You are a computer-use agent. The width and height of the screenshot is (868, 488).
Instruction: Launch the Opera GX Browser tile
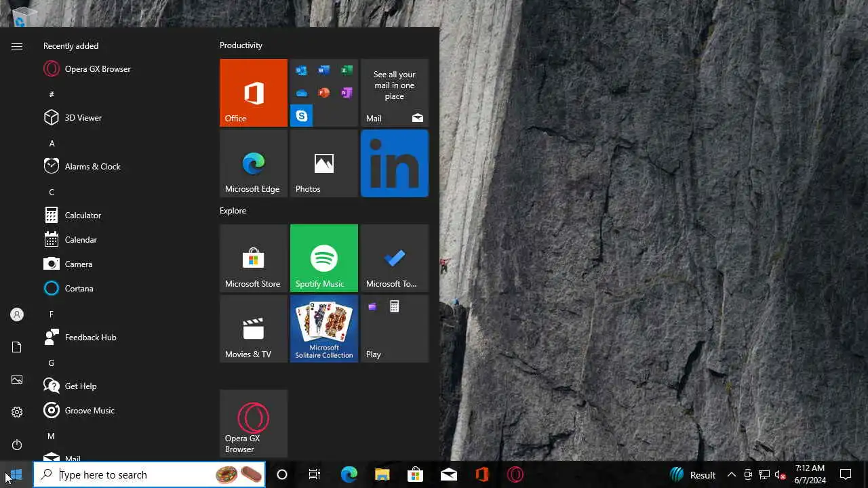click(254, 424)
